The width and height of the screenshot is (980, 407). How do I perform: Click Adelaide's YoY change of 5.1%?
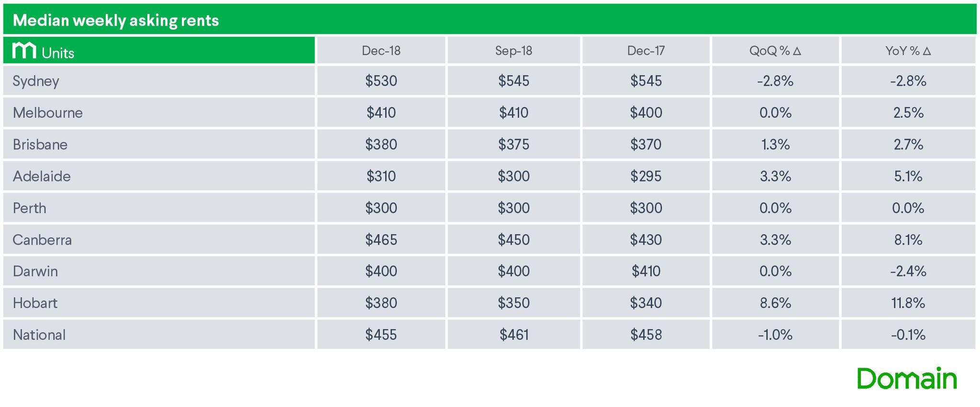[908, 176]
